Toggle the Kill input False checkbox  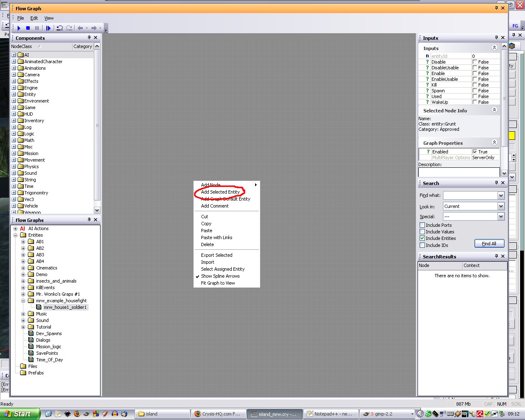point(475,85)
